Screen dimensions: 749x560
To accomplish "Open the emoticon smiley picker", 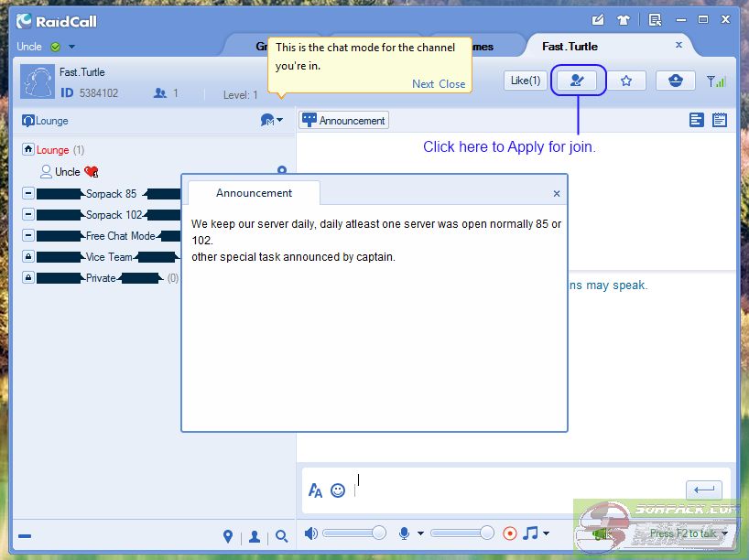I will coord(338,490).
